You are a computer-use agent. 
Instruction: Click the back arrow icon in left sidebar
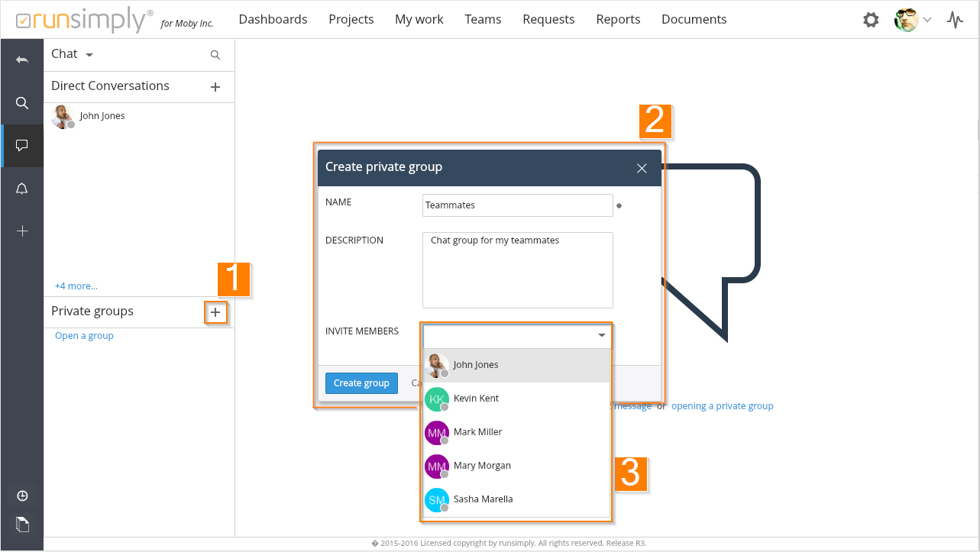point(22,60)
